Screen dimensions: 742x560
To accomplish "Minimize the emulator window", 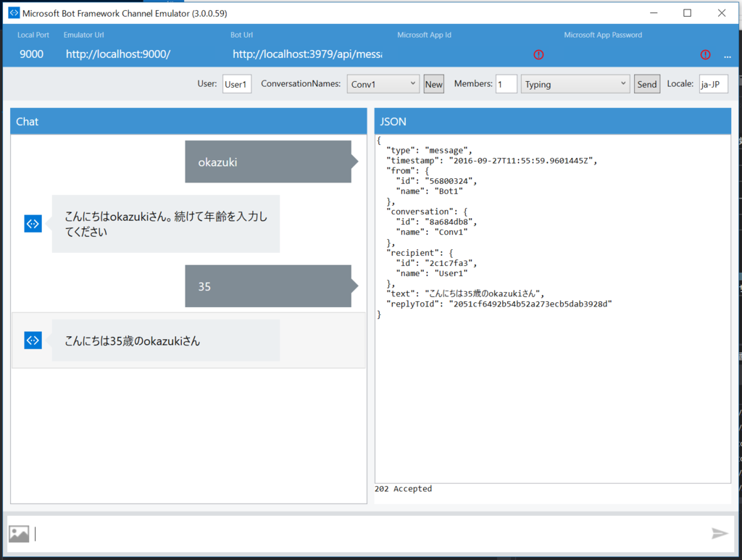I will 654,13.
